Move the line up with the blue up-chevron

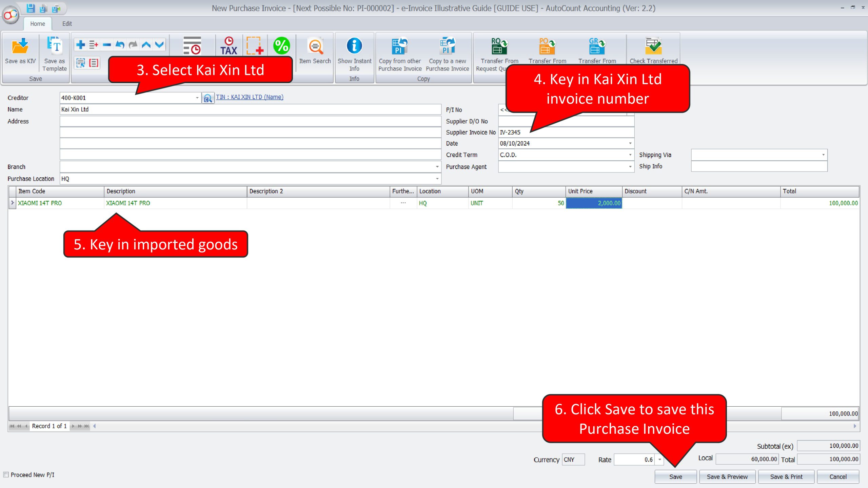click(x=146, y=45)
